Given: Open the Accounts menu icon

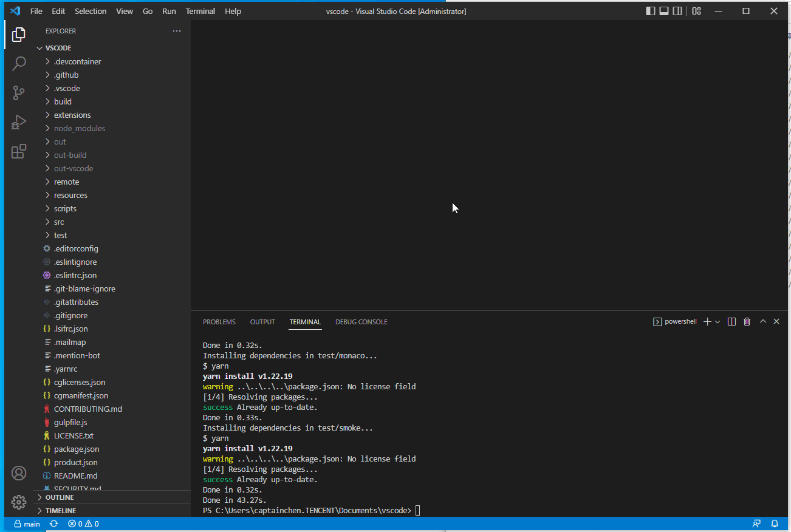Looking at the screenshot, I should [19, 473].
